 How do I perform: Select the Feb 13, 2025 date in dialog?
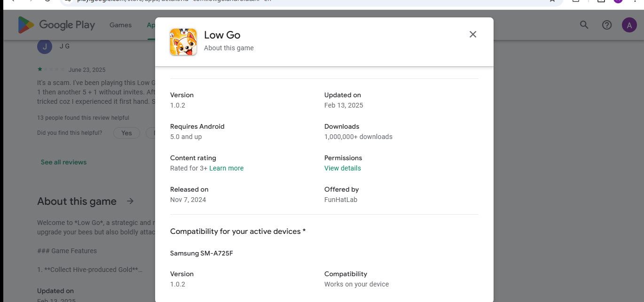(344, 105)
